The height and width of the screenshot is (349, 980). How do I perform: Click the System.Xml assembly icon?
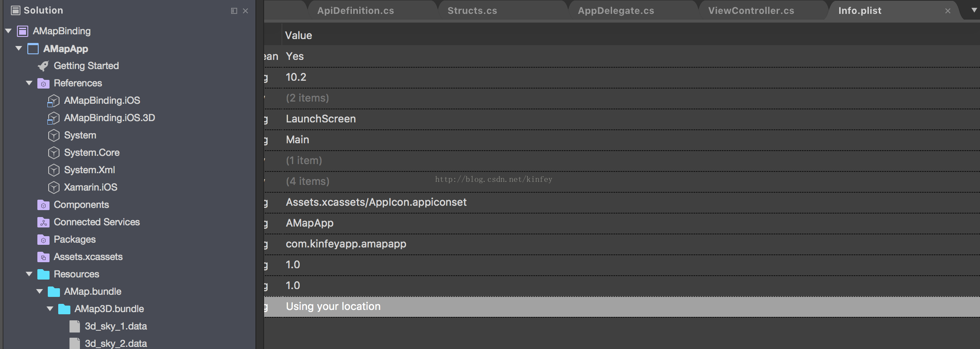pos(53,170)
